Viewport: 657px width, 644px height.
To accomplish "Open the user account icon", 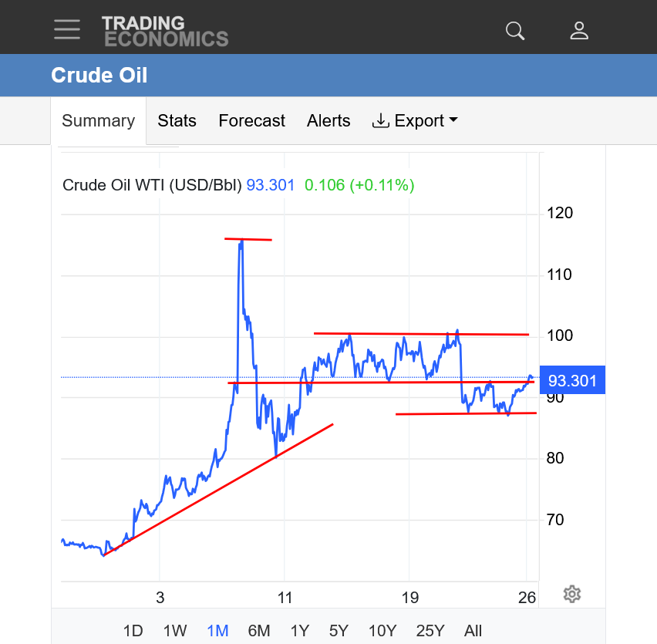I will click(579, 31).
